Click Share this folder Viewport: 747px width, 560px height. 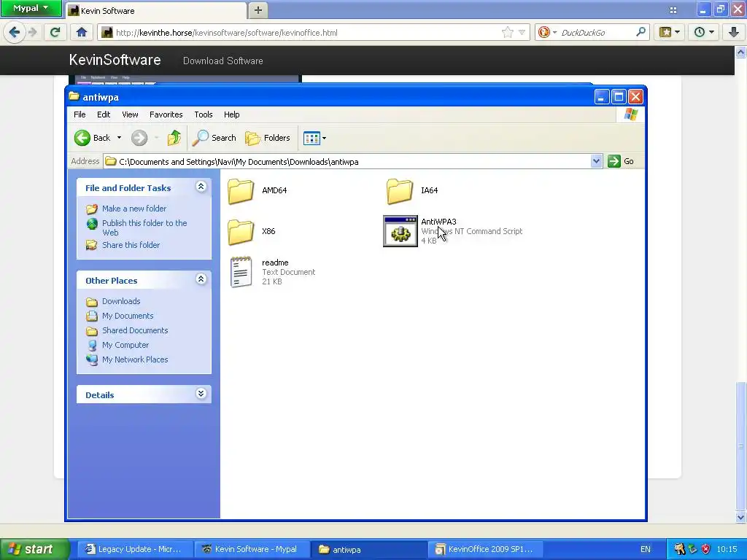pos(131,245)
